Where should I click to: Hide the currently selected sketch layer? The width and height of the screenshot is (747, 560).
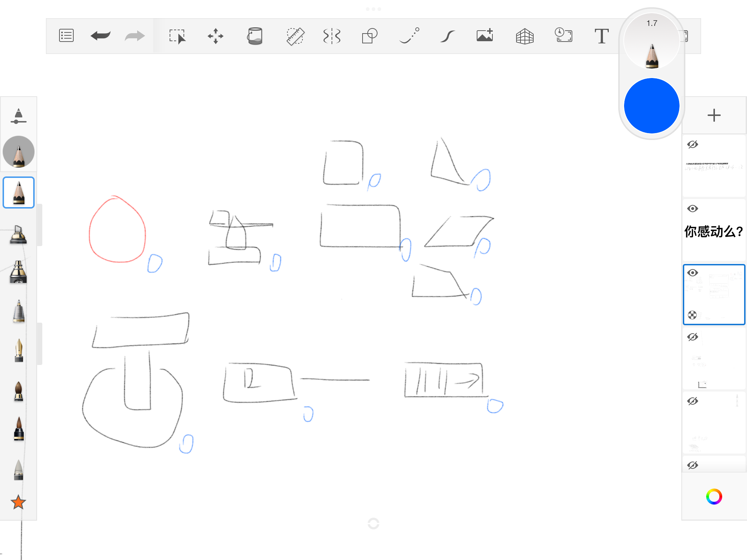pos(693,273)
